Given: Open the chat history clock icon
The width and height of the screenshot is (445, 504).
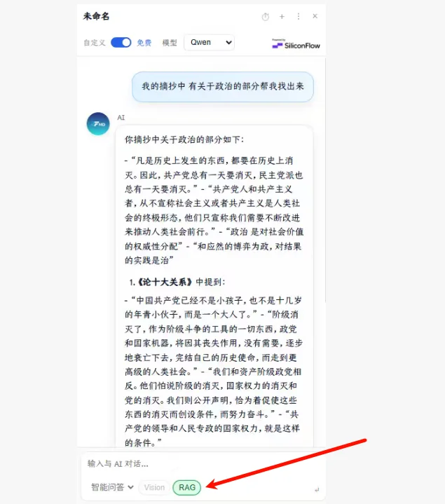Looking at the screenshot, I should point(266,17).
